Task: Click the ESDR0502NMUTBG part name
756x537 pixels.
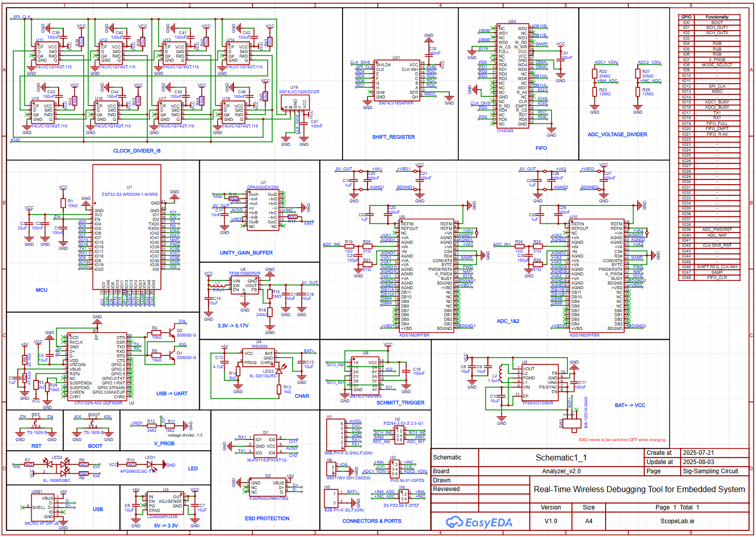Action: tap(269, 499)
